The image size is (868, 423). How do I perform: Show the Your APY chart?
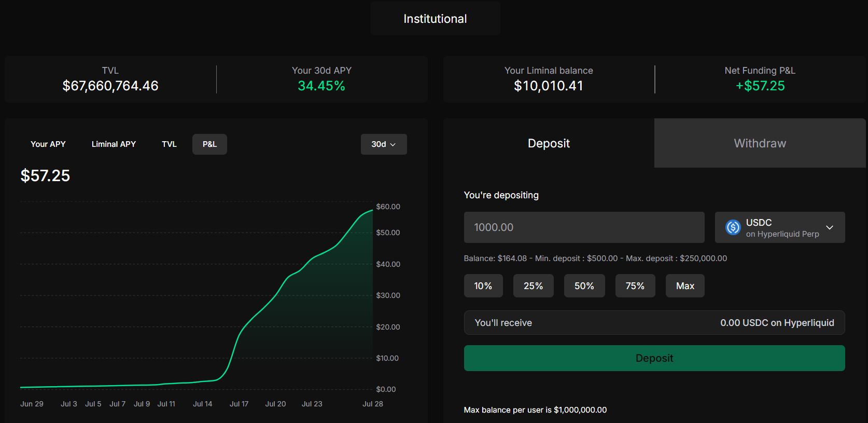pos(48,144)
